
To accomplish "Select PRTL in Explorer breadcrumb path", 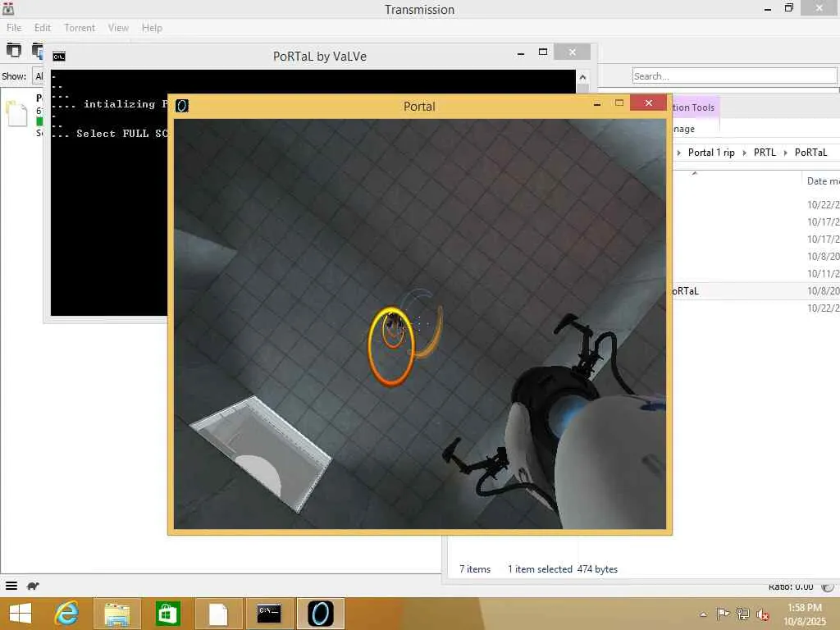I will point(765,153).
